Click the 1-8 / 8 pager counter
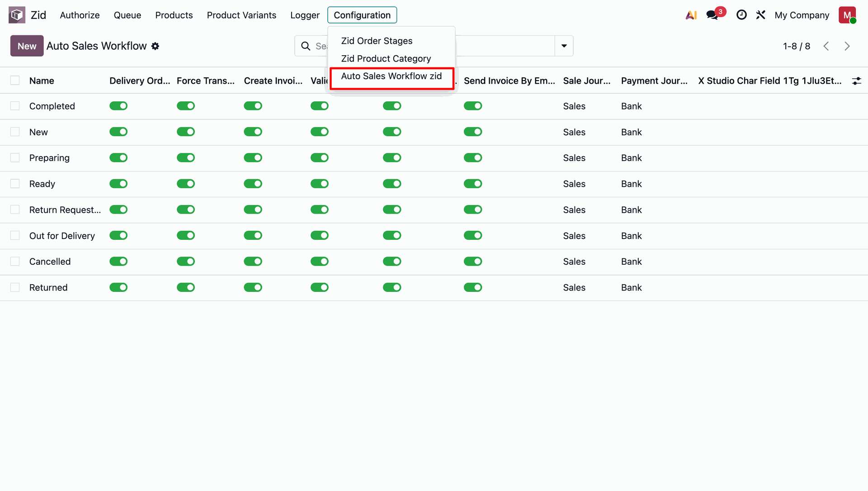The width and height of the screenshot is (868, 491). point(797,46)
